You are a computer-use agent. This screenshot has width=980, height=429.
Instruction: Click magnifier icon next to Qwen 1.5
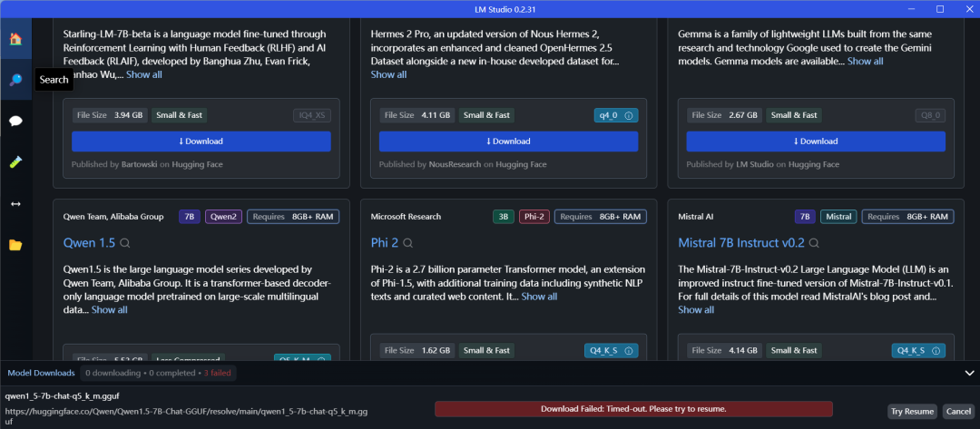pyautogui.click(x=125, y=243)
